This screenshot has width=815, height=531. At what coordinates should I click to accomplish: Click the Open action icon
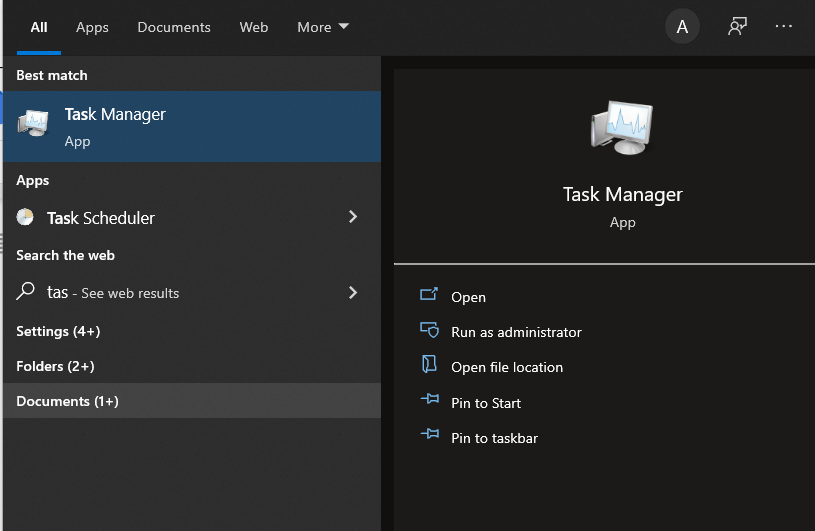coord(429,295)
